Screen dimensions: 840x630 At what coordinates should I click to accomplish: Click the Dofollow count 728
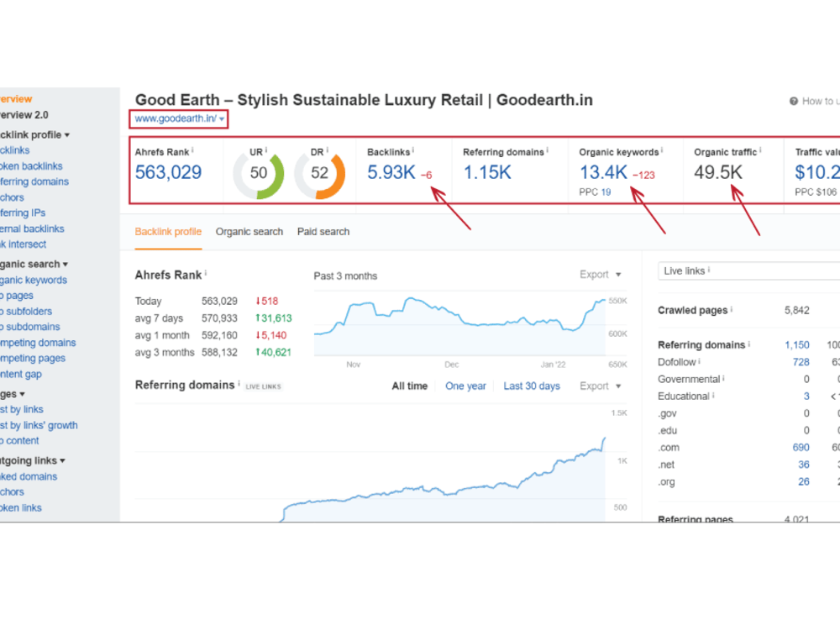point(801,362)
